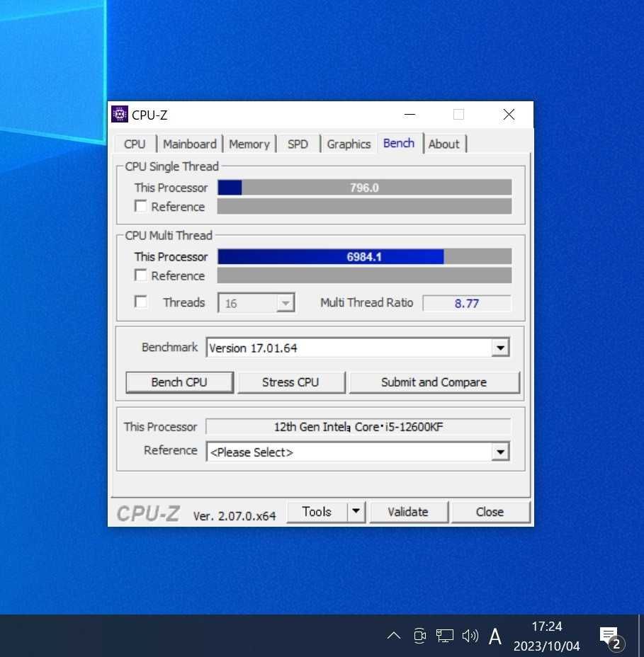Open hidden system tray icons chevron
The width and height of the screenshot is (644, 657).
point(393,636)
